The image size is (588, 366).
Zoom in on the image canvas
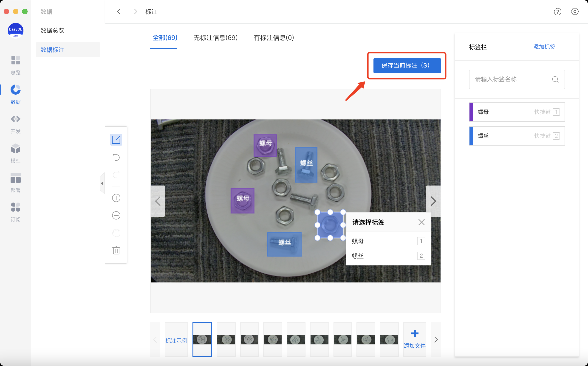(116, 198)
